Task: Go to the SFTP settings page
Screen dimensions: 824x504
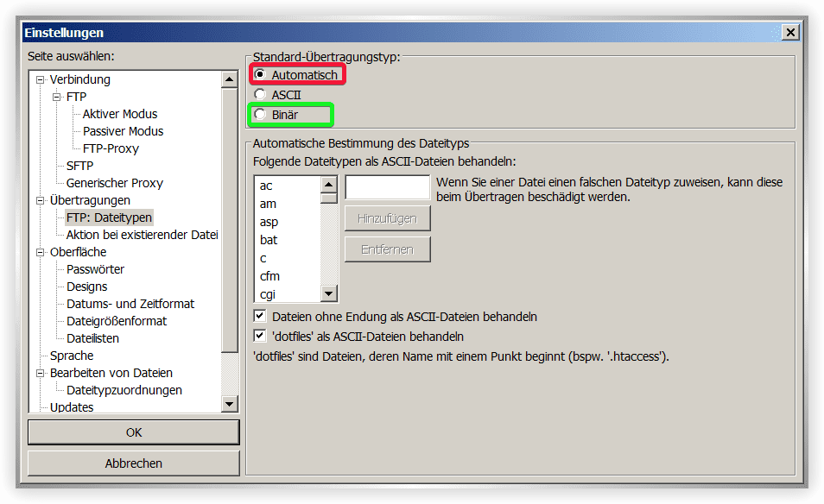Action: pyautogui.click(x=79, y=166)
